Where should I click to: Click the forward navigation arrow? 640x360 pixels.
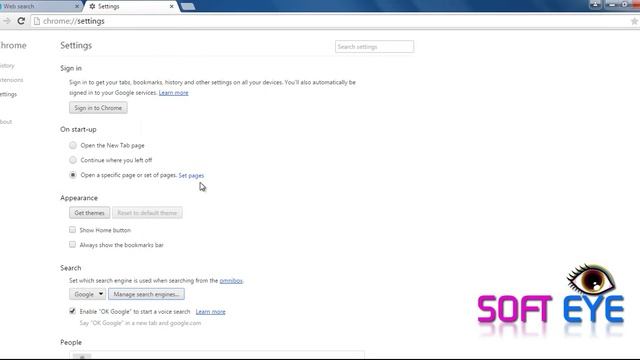(7, 21)
